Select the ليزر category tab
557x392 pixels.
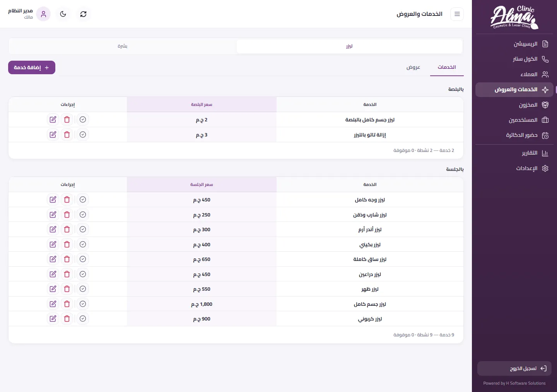pyautogui.click(x=349, y=46)
